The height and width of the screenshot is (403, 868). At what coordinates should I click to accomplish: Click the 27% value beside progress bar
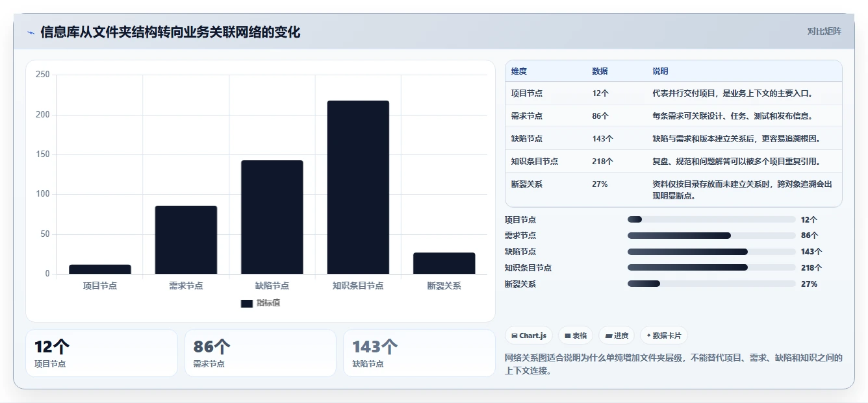809,284
